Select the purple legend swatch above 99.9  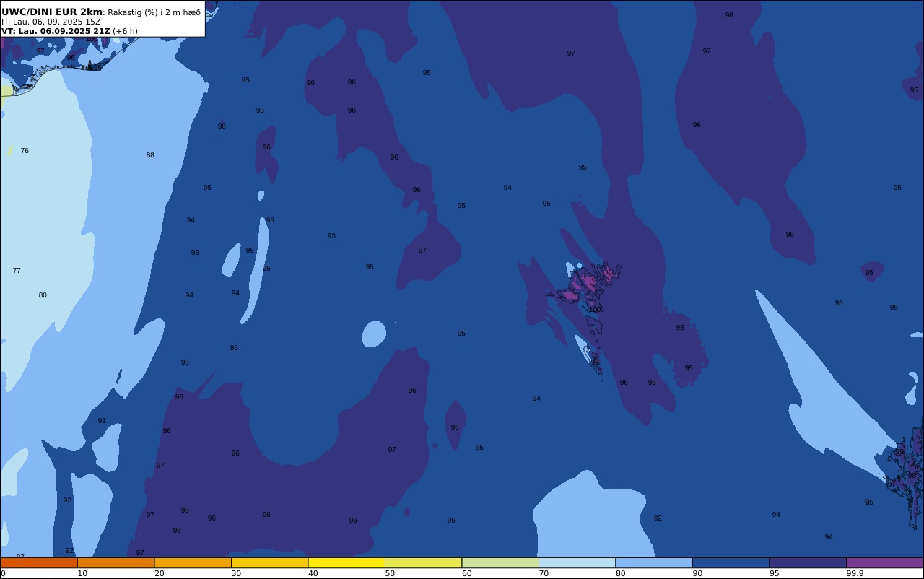tap(884, 562)
